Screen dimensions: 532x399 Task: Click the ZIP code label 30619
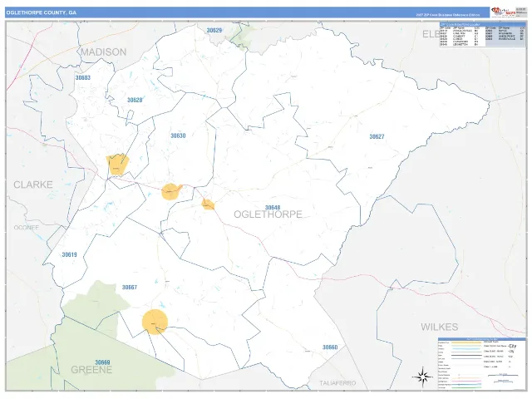click(69, 255)
